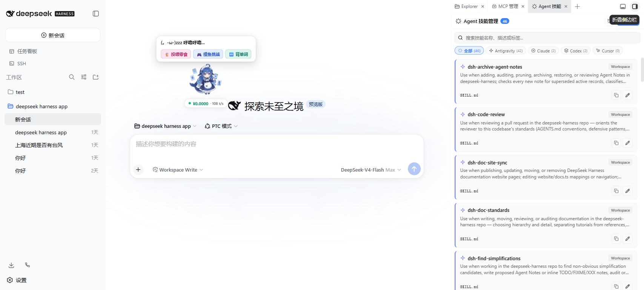Screen dimensions: 644x290
Task: Click the chibi mascot character
Action: point(206,80)
